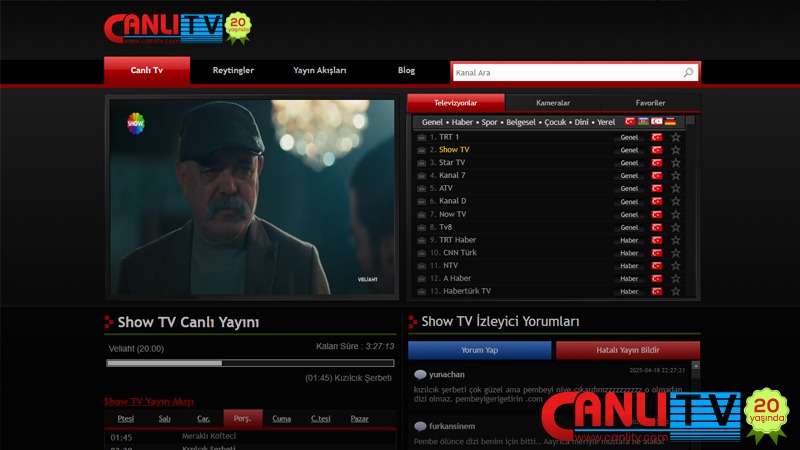
Task: Filter channels by the Azerbaijan flag icon
Action: click(643, 121)
